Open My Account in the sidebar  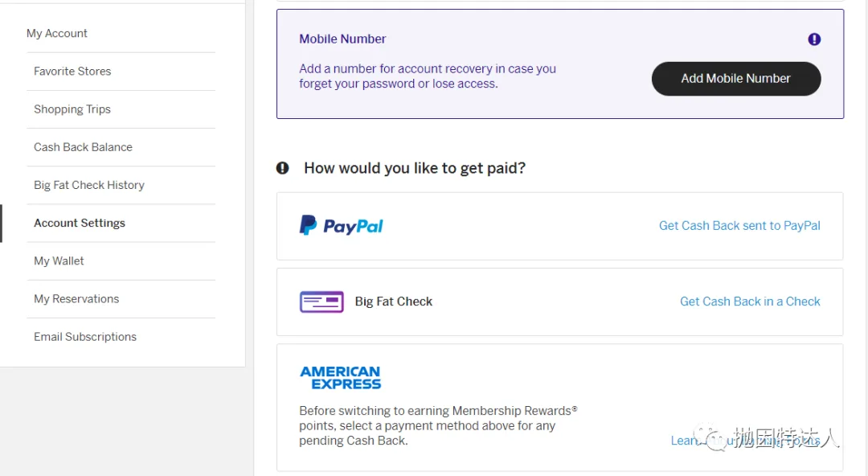pyautogui.click(x=57, y=33)
